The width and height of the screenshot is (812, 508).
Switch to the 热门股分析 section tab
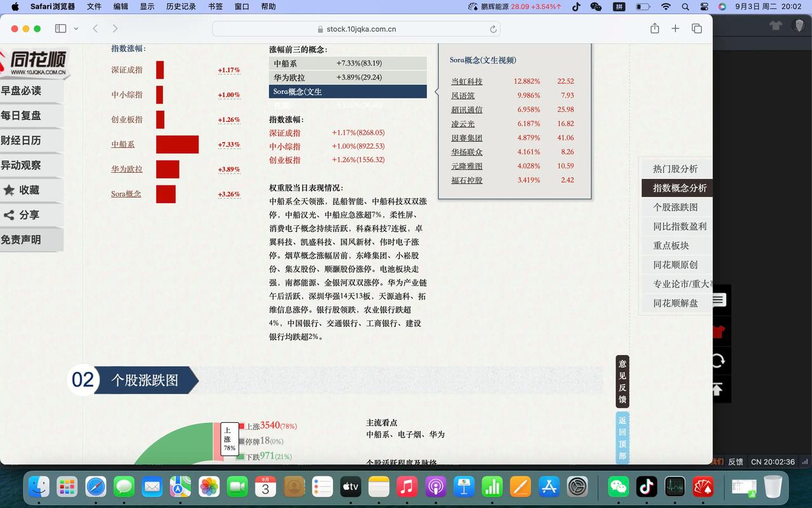(x=674, y=168)
